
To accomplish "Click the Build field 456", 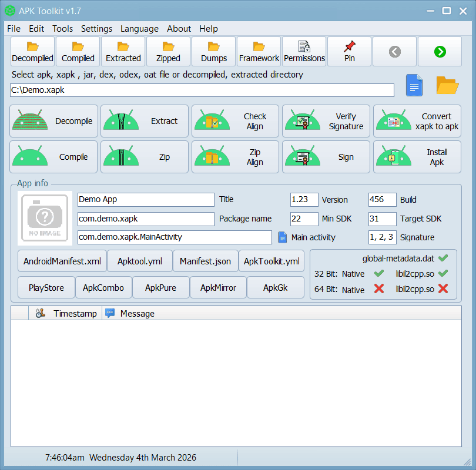I will pos(382,200).
